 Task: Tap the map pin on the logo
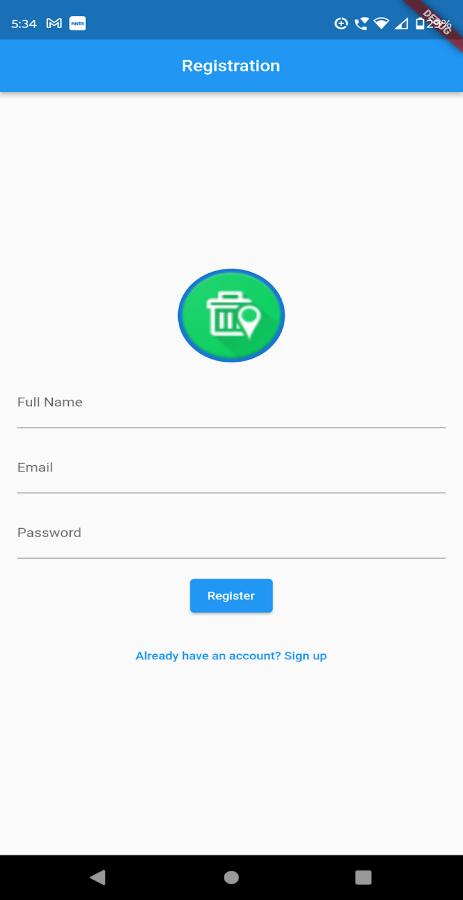point(249,321)
